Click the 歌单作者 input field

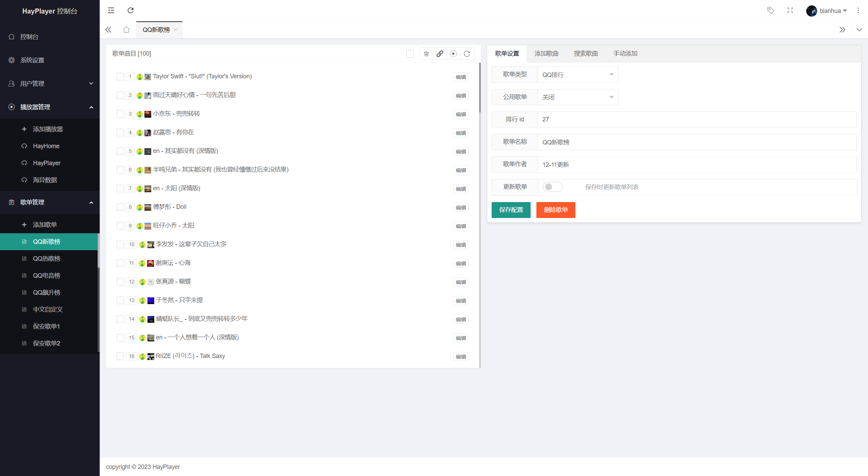(x=697, y=164)
